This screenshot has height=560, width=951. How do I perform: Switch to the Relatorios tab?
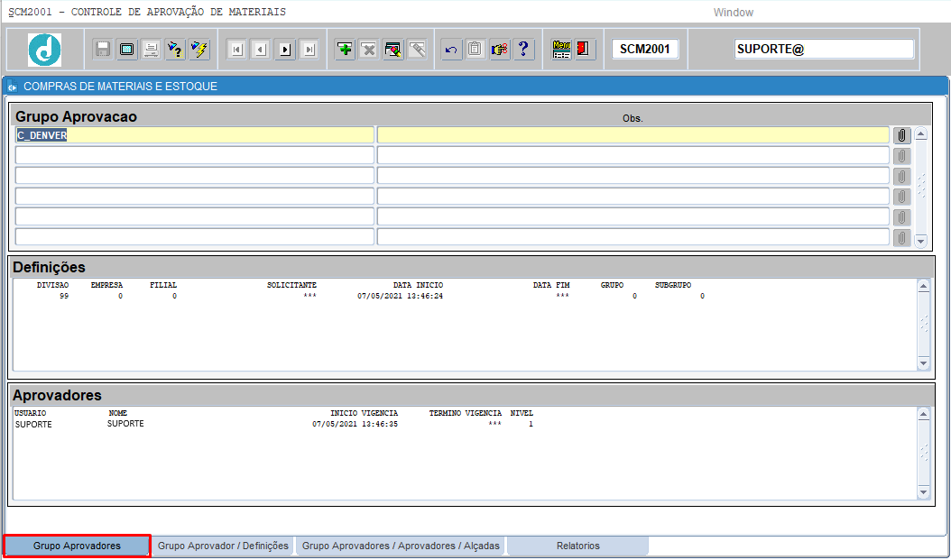[578, 546]
